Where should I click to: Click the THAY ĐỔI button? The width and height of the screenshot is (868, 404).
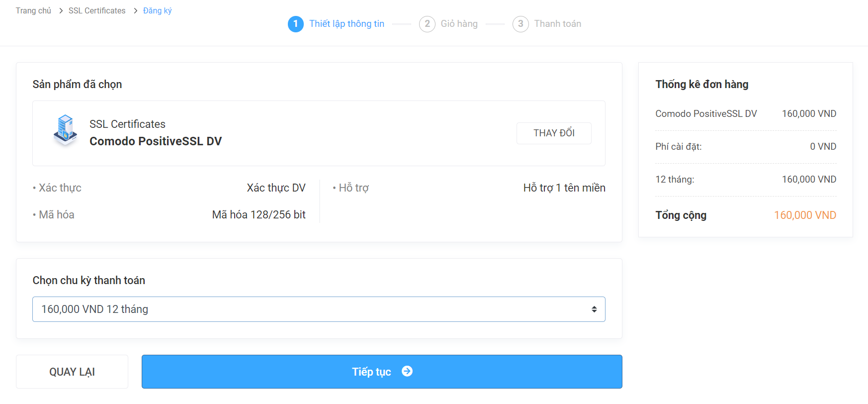tap(554, 133)
